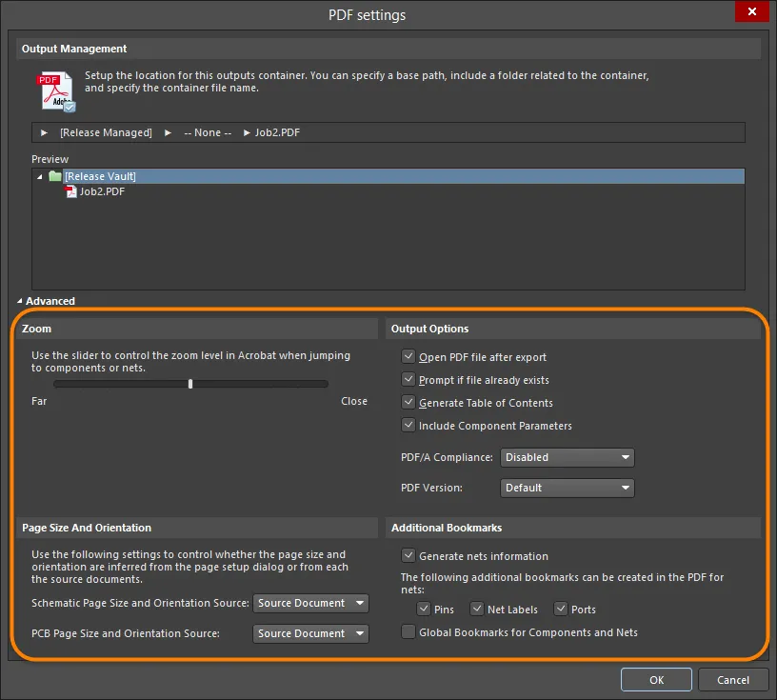Screen dimensions: 777x700
Task: Enable Global Bookmarks for Components and Nets
Action: (x=408, y=632)
